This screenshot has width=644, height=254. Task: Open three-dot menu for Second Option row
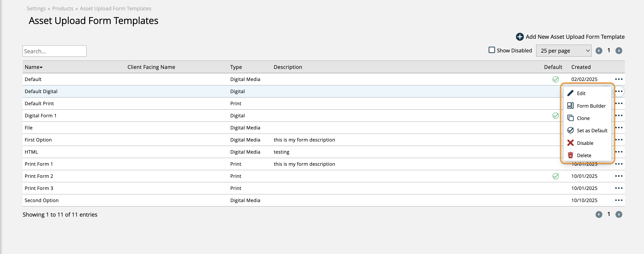(x=619, y=200)
